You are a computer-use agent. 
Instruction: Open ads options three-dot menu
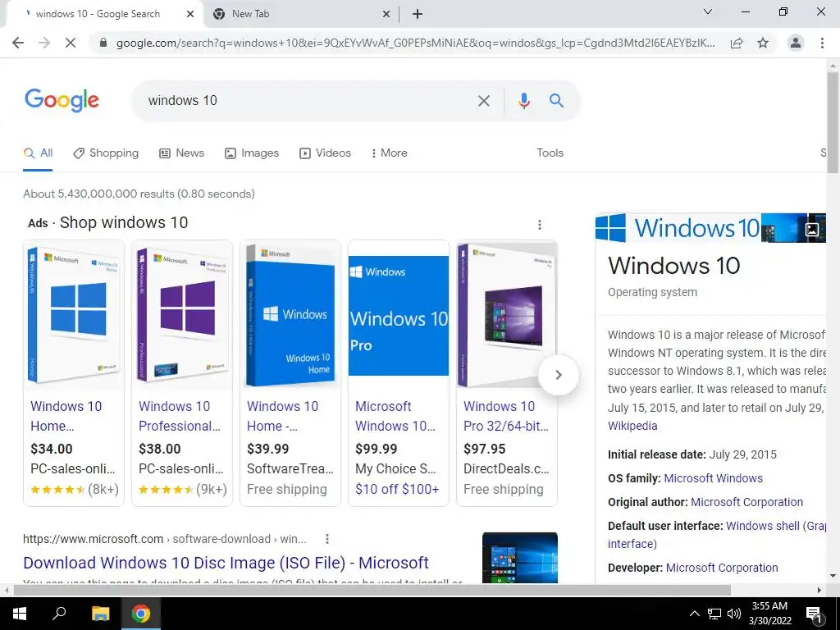(540, 225)
